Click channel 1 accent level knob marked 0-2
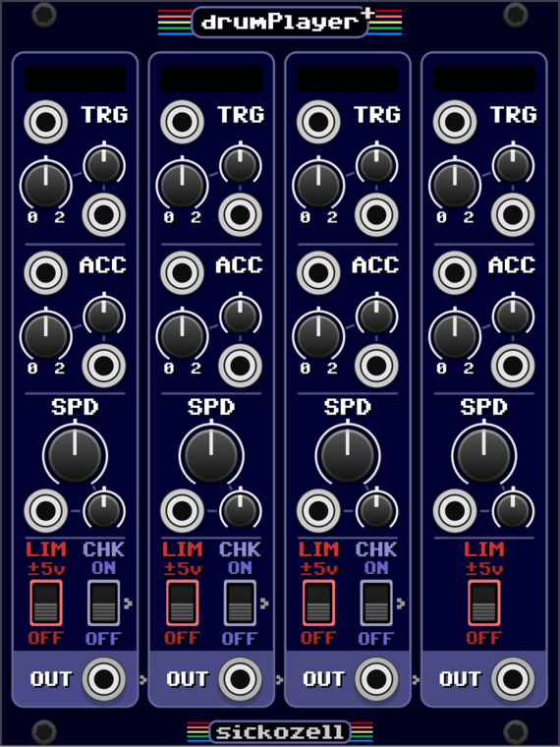Screen dimensions: 560x747 (46, 336)
